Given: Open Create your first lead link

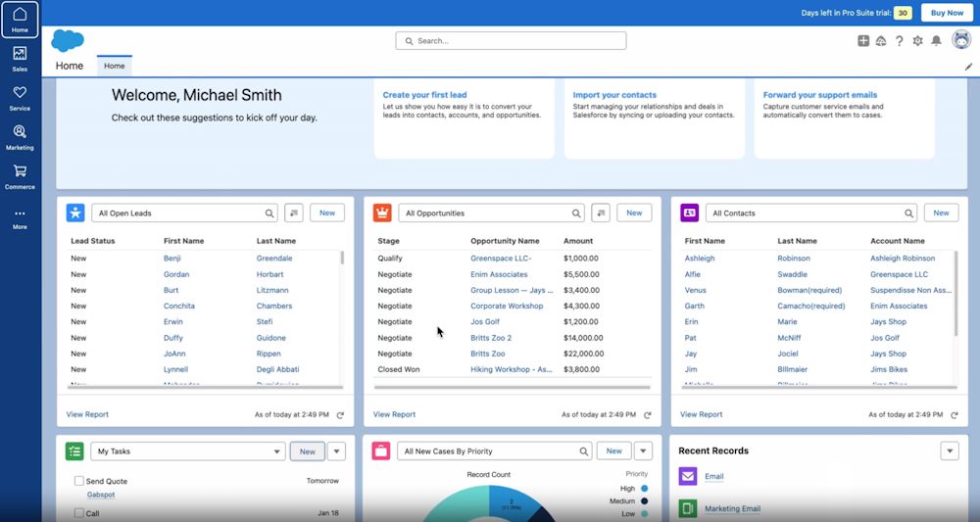Looking at the screenshot, I should (x=424, y=95).
